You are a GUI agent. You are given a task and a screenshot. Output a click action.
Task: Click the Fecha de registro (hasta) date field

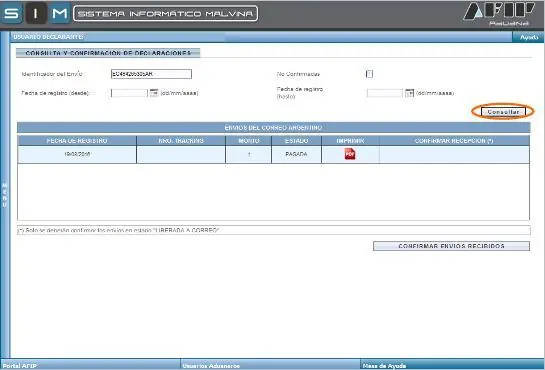(x=385, y=93)
